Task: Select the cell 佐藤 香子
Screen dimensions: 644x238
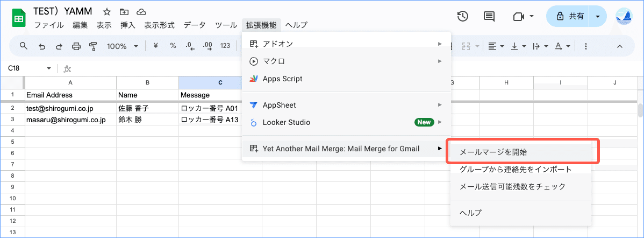Action: click(x=147, y=109)
